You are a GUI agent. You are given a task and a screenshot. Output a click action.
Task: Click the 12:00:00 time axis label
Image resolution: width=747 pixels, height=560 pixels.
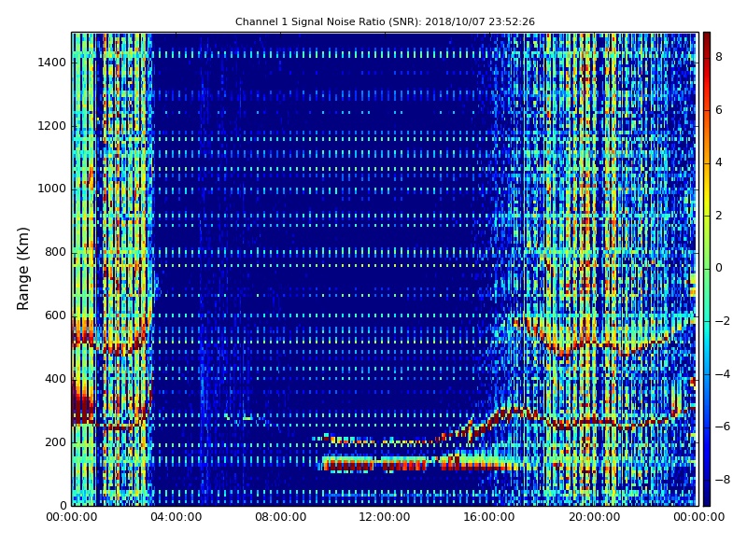tap(385, 518)
